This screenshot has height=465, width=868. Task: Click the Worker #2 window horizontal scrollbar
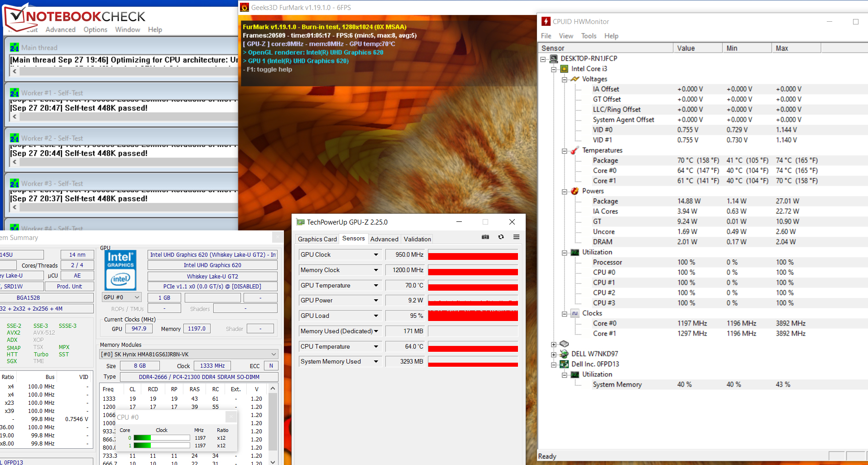pos(125,162)
